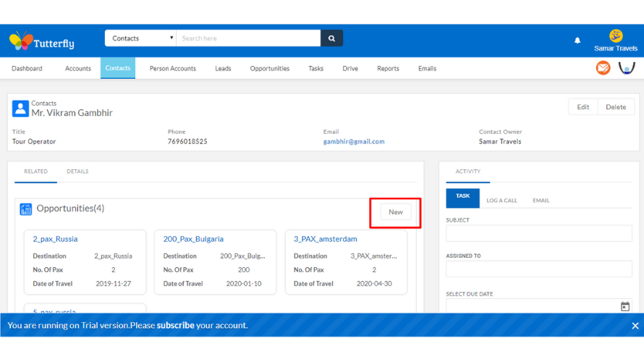Open the Samar Travels profile avatar
The width and height of the screenshot is (644, 362).
[x=616, y=35]
